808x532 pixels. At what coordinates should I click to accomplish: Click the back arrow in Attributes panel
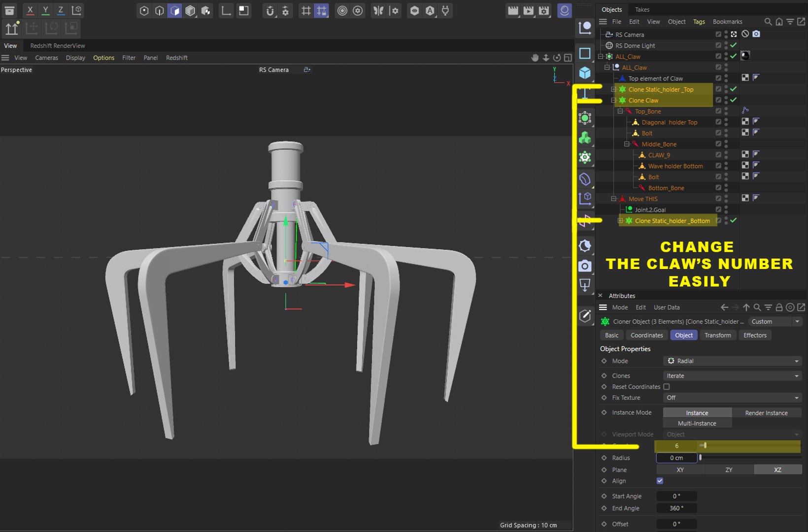click(x=724, y=307)
